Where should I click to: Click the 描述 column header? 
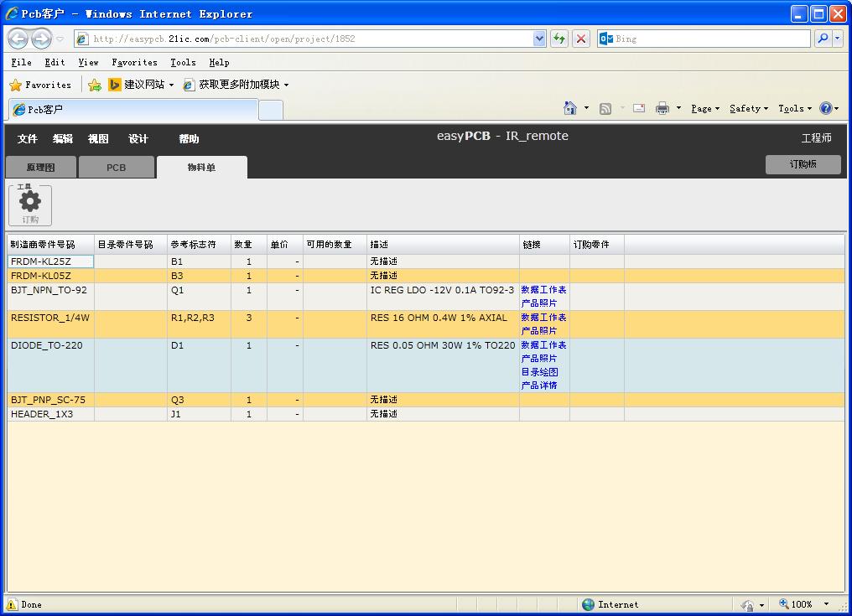pyautogui.click(x=443, y=245)
